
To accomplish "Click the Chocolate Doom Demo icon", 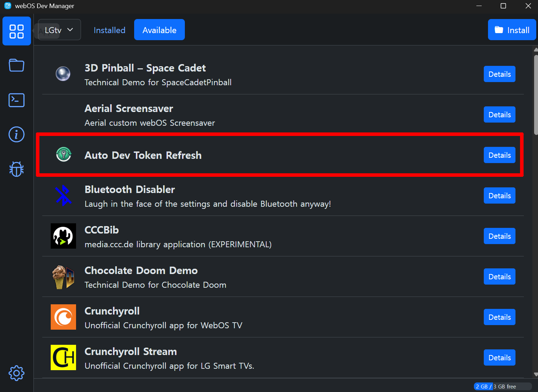I will click(x=63, y=277).
